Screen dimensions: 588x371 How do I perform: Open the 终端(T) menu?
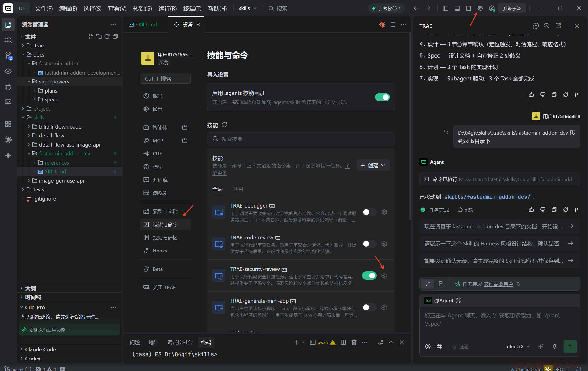[x=192, y=8]
